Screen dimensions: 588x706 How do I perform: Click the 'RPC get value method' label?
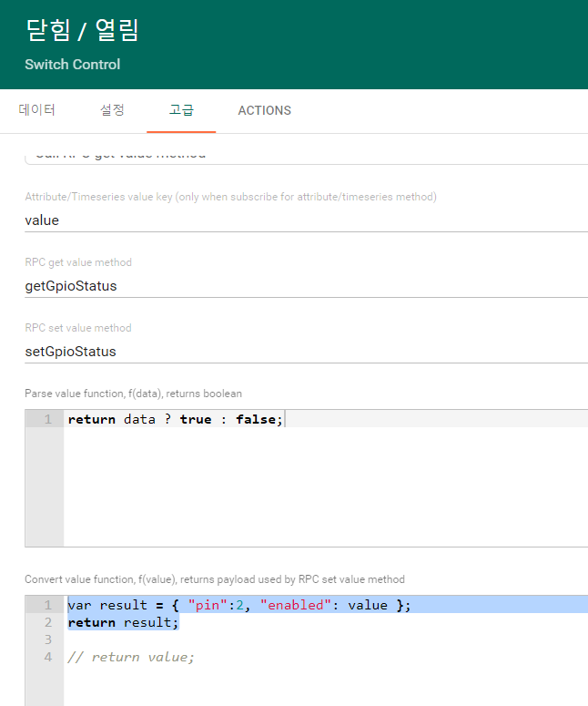(78, 262)
